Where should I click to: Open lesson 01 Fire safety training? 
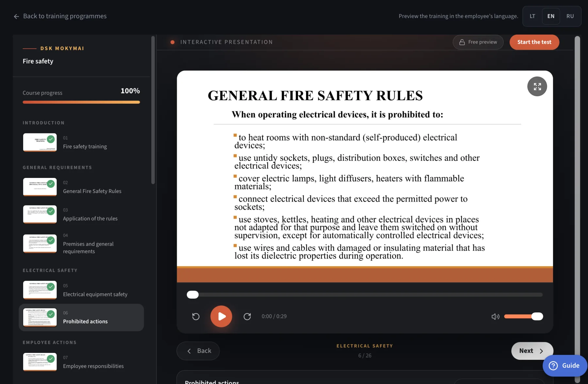click(x=81, y=142)
